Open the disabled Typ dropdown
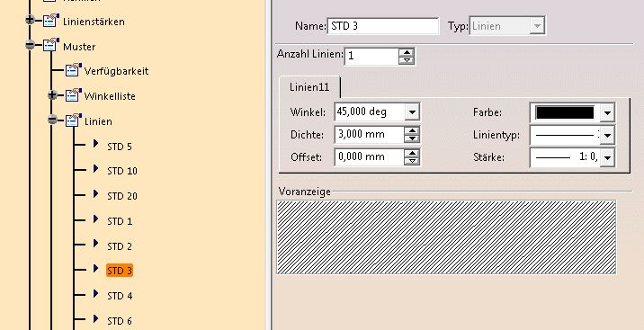Screen dimensions: 644x330 [536, 26]
